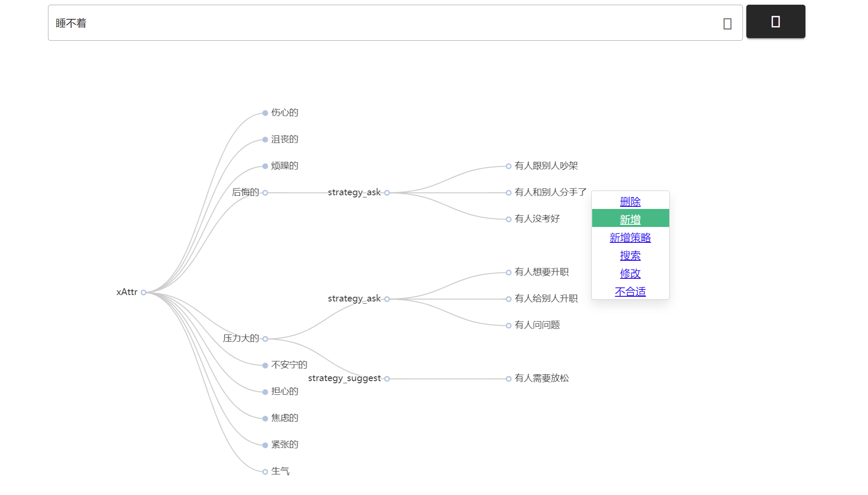868x495 pixels.
Task: Click 不合适 in the context menu
Action: click(630, 292)
